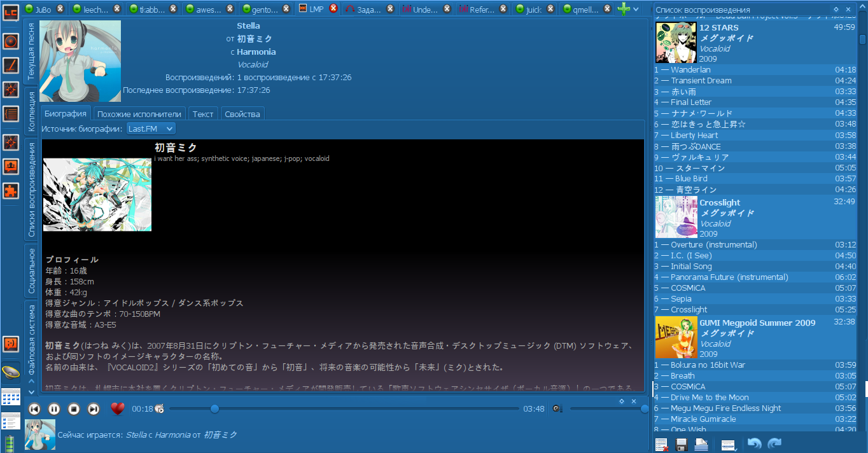Open the Похожие исполнители tab
The width and height of the screenshot is (868, 453).
pyautogui.click(x=139, y=114)
